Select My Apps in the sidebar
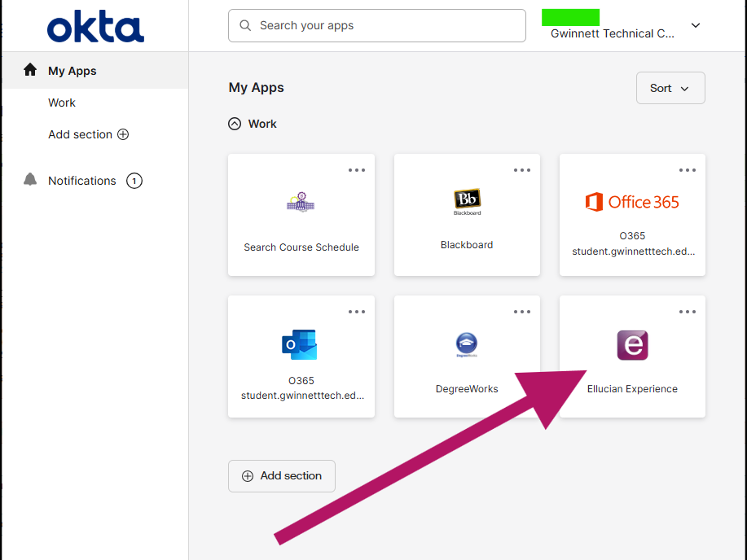This screenshot has height=560, width=747. tap(72, 71)
